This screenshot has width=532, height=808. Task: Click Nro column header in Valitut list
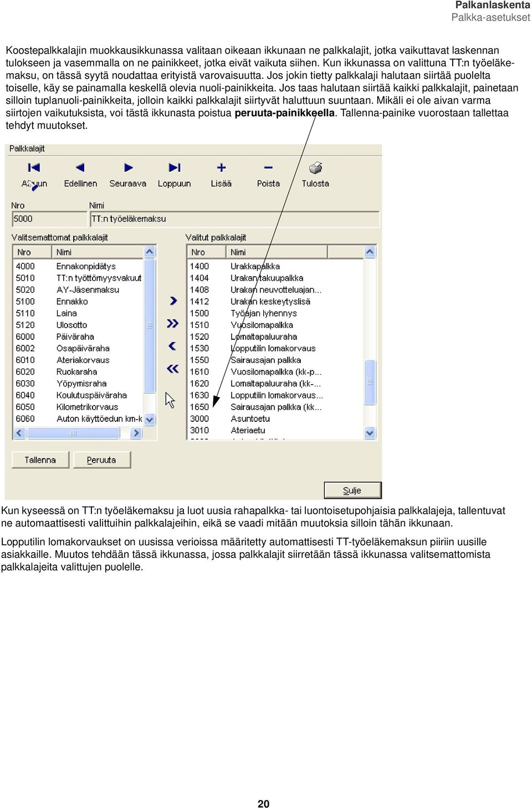(207, 252)
